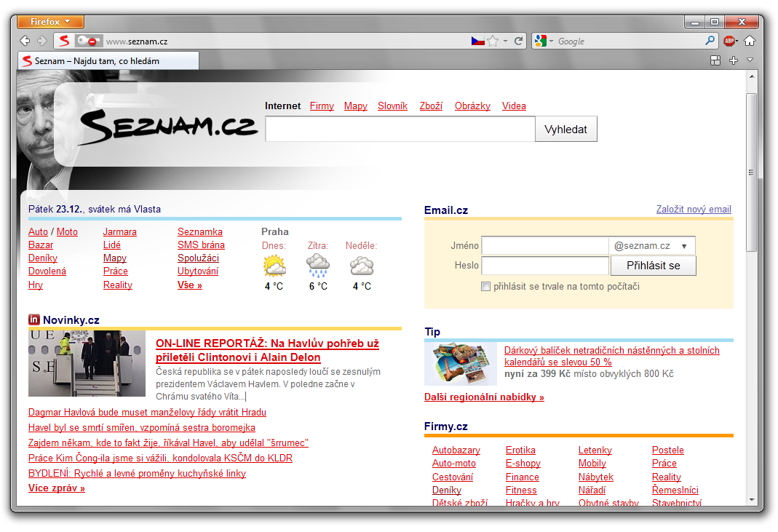Switch search to Slovník category
The height and width of the screenshot is (532, 778).
pos(392,106)
